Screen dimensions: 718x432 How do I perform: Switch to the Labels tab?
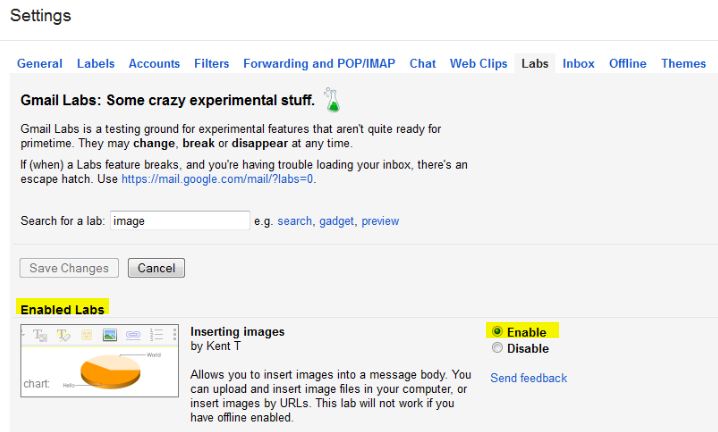pyautogui.click(x=96, y=64)
